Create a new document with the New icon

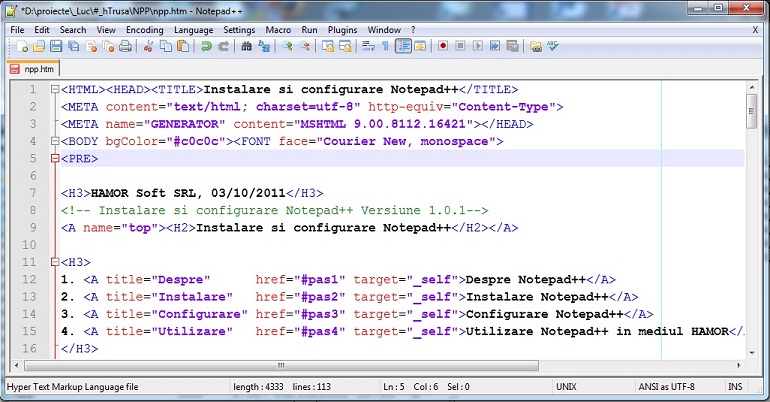click(x=22, y=46)
